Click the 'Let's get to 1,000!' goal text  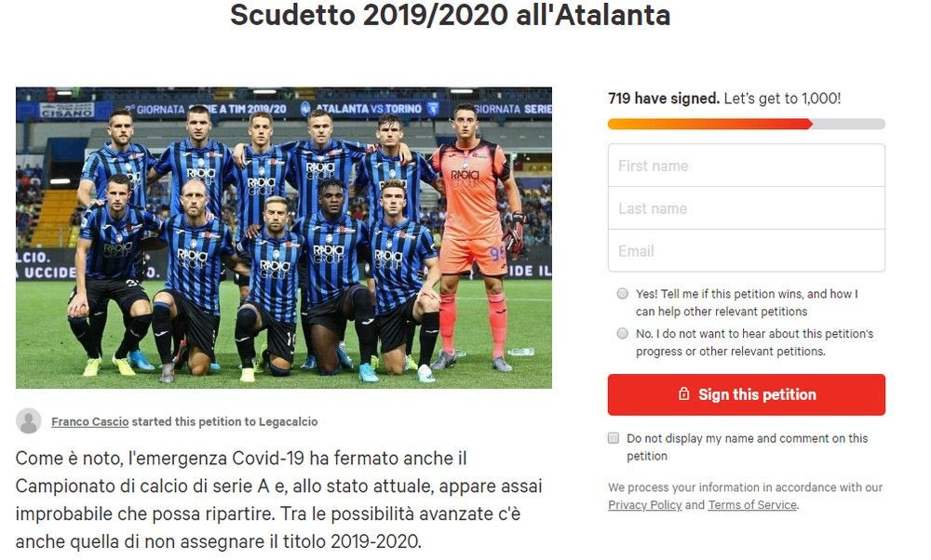(x=783, y=99)
